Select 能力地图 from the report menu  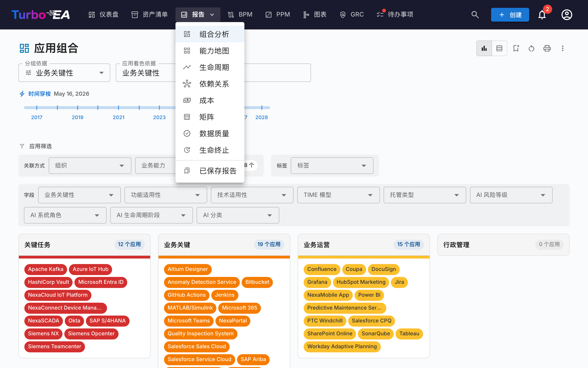click(210, 51)
